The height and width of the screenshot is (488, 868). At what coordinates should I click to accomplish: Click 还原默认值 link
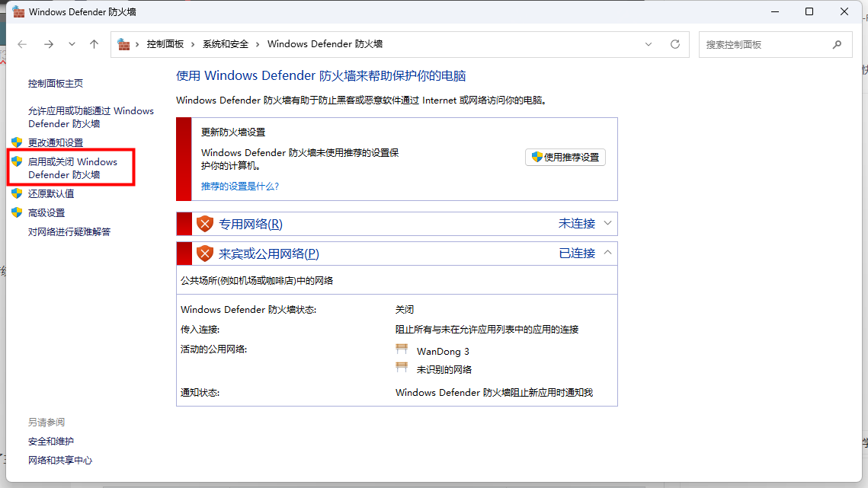point(51,193)
